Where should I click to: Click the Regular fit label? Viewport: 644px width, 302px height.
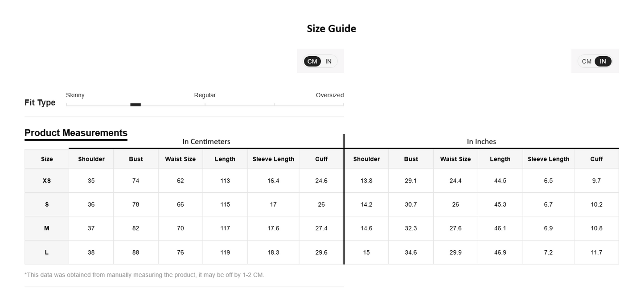click(x=205, y=95)
